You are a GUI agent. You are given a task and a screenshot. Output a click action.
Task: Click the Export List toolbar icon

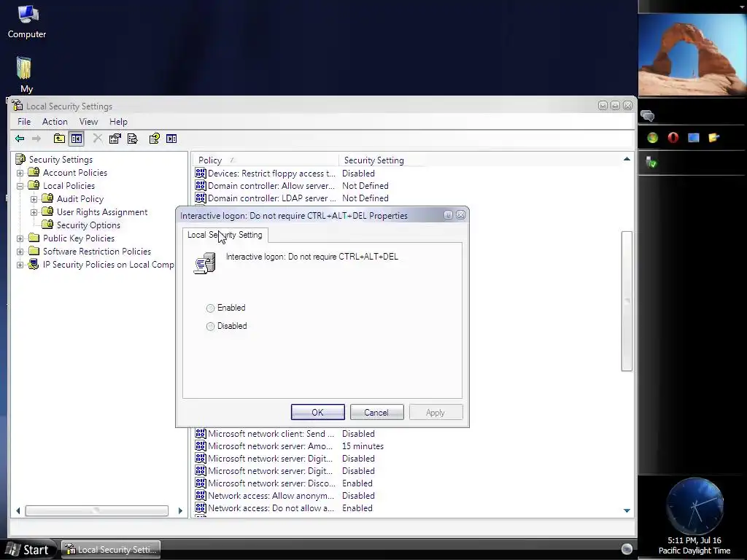(133, 139)
